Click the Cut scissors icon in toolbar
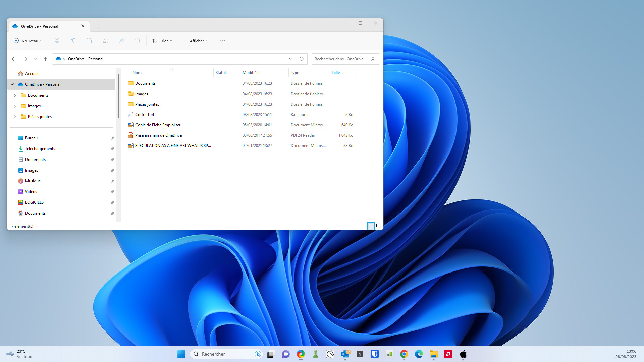Viewport: 644px width, 362px height. [57, 41]
